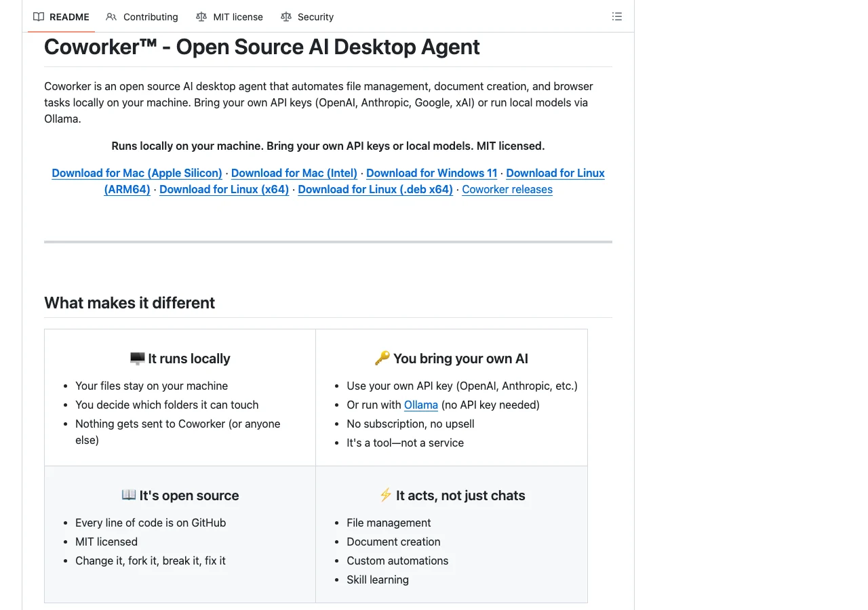Click Nothing gets sent to Coworker text
Screen dimensions: 868x610
coord(178,432)
